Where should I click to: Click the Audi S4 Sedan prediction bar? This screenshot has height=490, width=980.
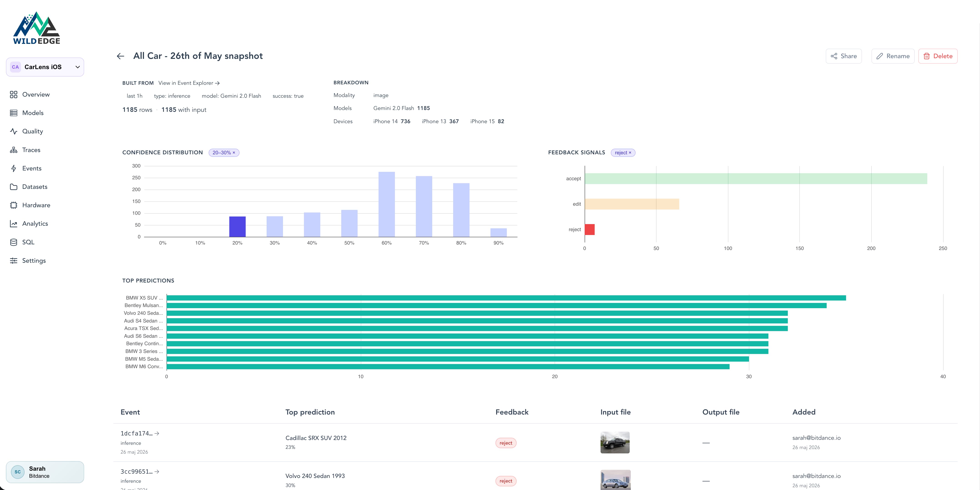point(477,321)
